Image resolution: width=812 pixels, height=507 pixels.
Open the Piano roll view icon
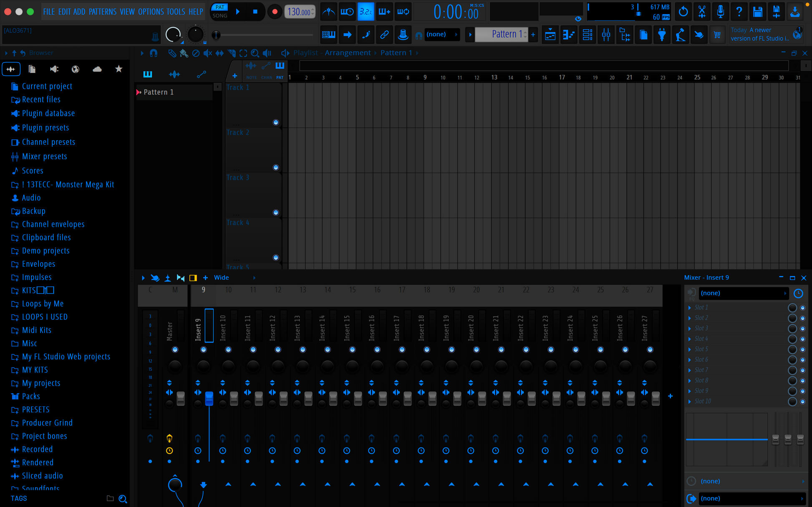pos(569,35)
